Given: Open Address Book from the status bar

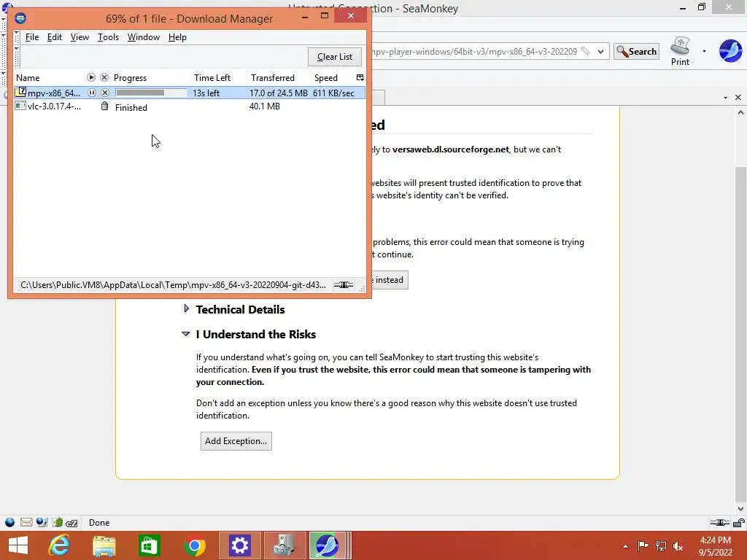Looking at the screenshot, I should pyautogui.click(x=58, y=522).
